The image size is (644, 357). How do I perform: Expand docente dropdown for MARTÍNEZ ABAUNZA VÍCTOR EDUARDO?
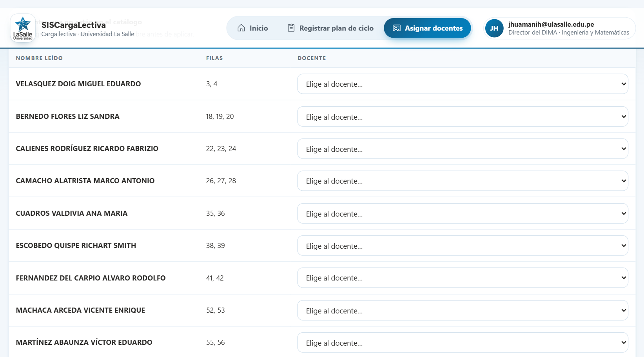click(x=463, y=342)
